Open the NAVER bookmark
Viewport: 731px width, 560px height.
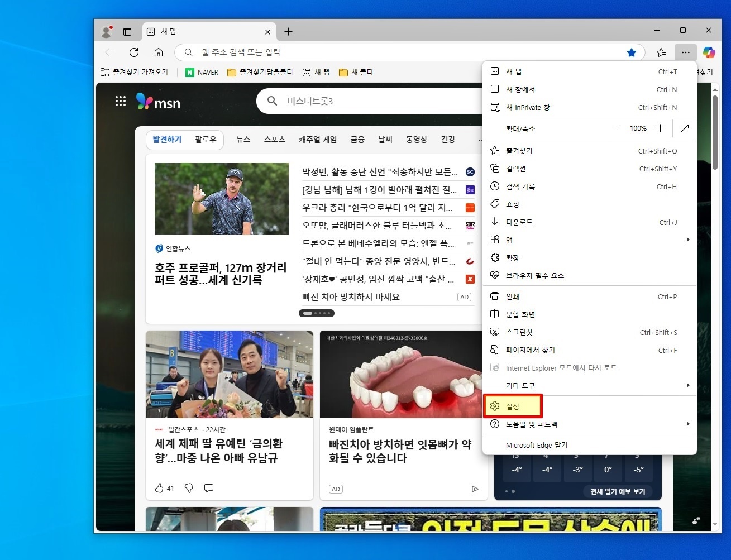click(x=202, y=72)
